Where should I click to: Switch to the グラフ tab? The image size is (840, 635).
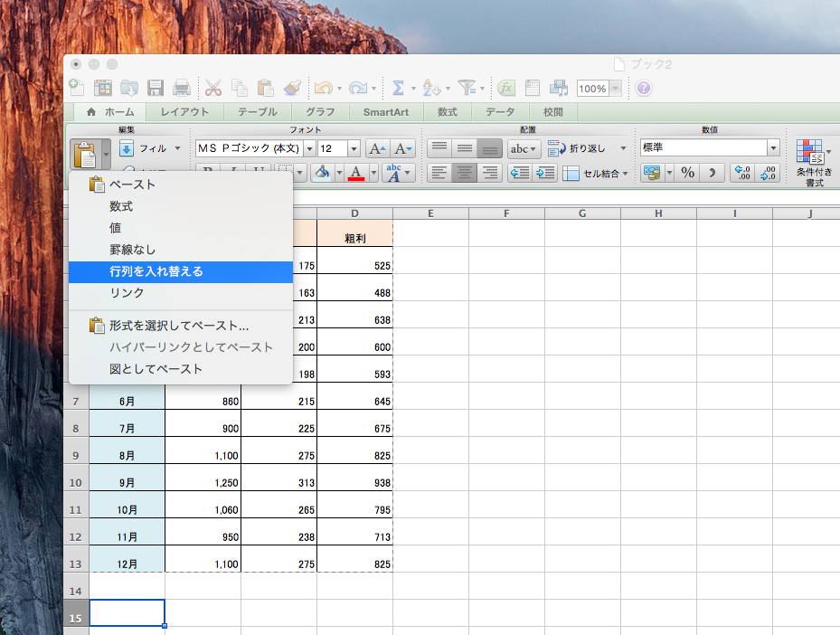click(320, 112)
